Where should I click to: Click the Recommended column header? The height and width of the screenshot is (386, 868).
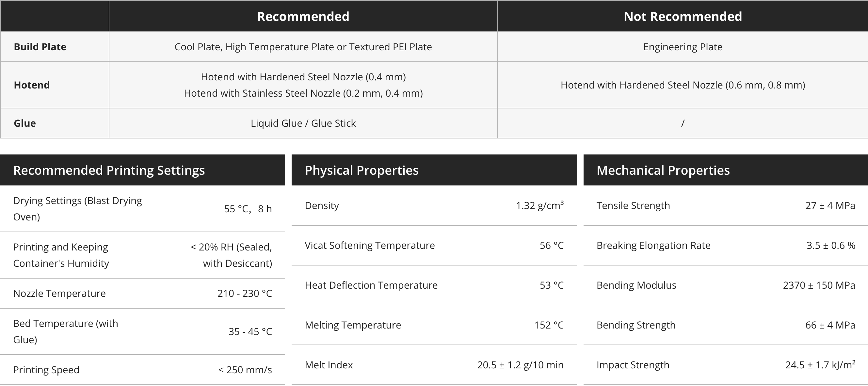303,16
